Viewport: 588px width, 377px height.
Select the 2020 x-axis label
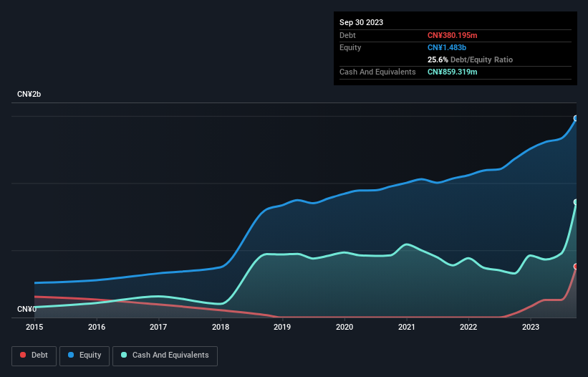344,328
